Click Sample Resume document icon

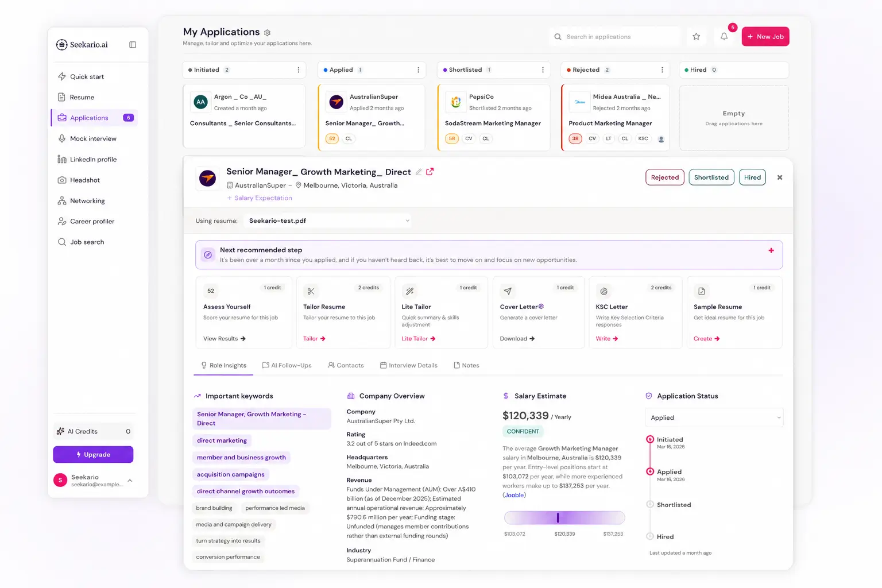[x=701, y=291]
